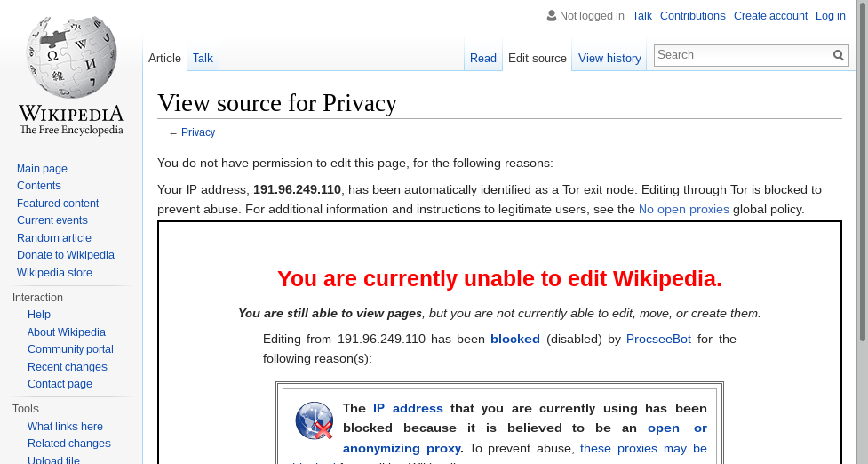Click Recent changes in sidebar

[67, 367]
